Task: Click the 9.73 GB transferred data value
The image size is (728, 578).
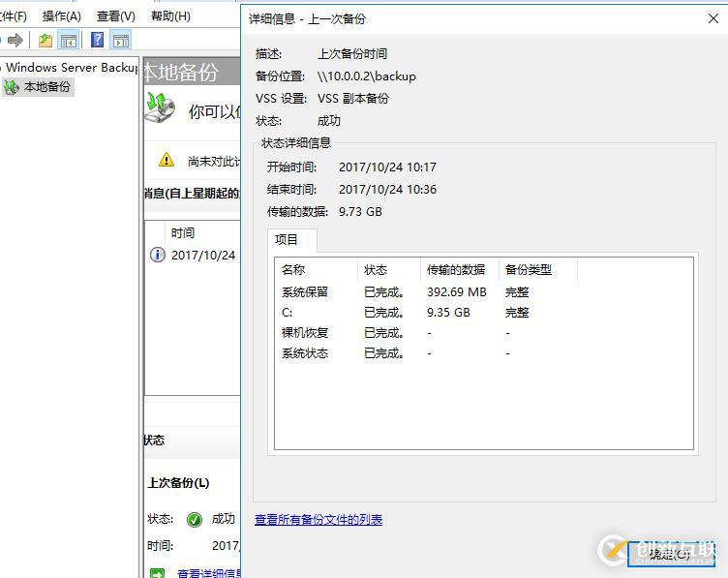Action: click(360, 212)
